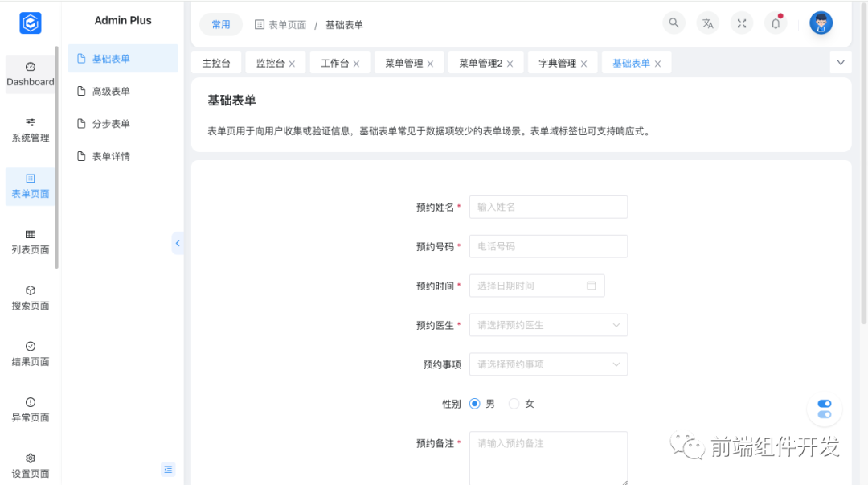Open the notifications bell

click(x=775, y=23)
